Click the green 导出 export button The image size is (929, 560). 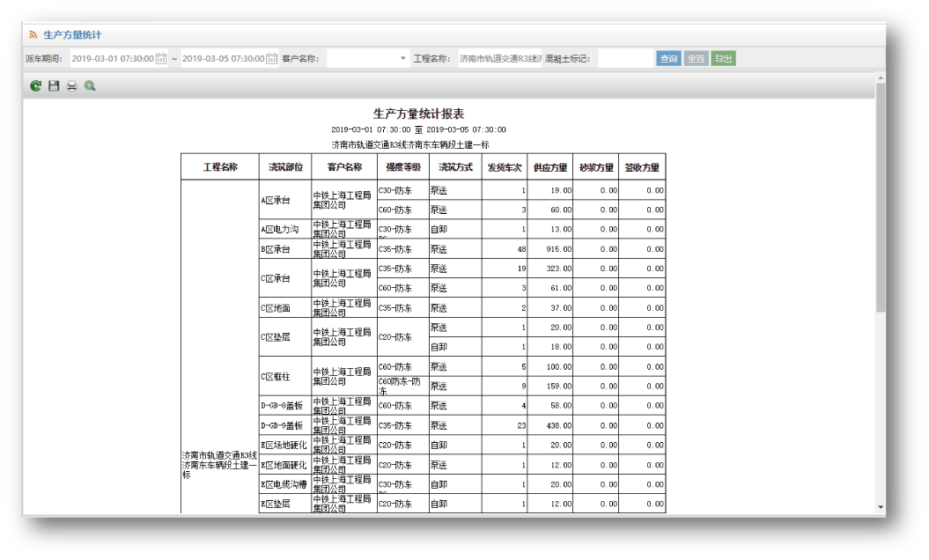(725, 56)
